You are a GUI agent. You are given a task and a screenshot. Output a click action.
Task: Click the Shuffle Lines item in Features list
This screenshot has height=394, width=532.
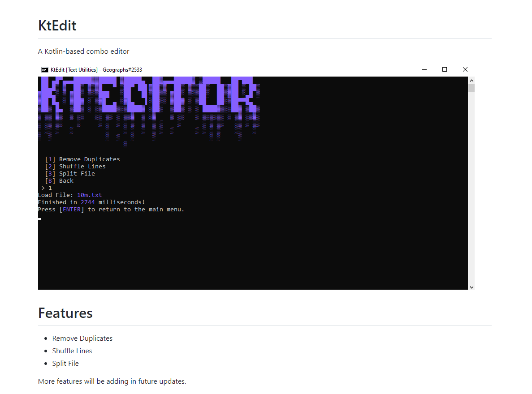(x=72, y=351)
